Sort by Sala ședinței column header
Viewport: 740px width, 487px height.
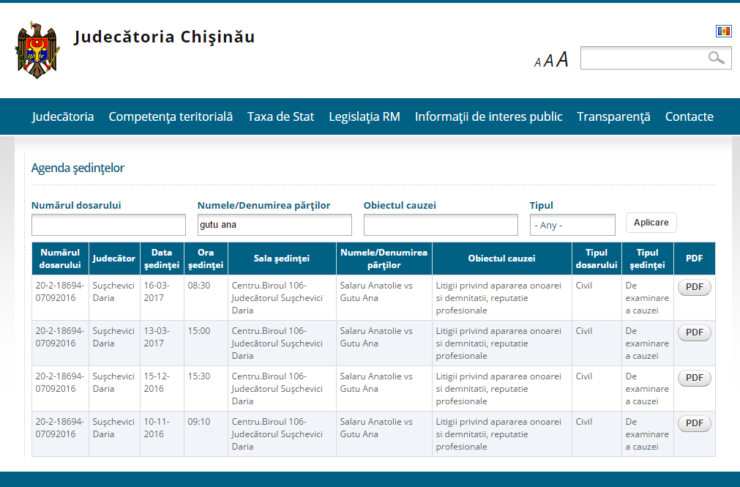[x=282, y=259]
